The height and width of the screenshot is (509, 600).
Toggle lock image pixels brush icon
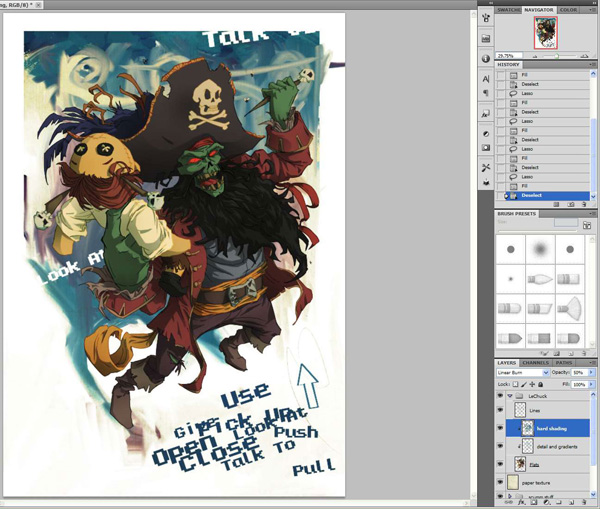pos(524,384)
